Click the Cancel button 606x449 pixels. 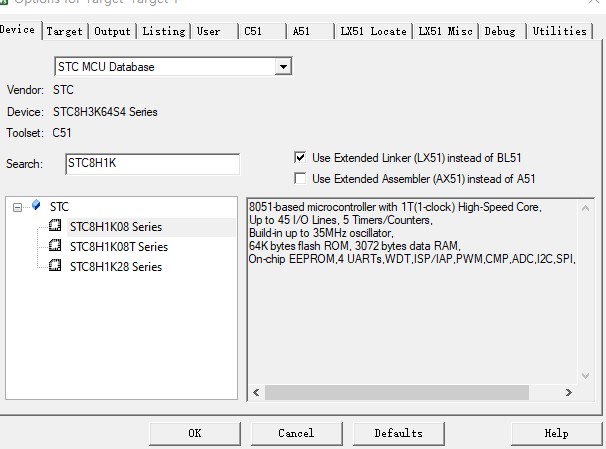click(296, 434)
